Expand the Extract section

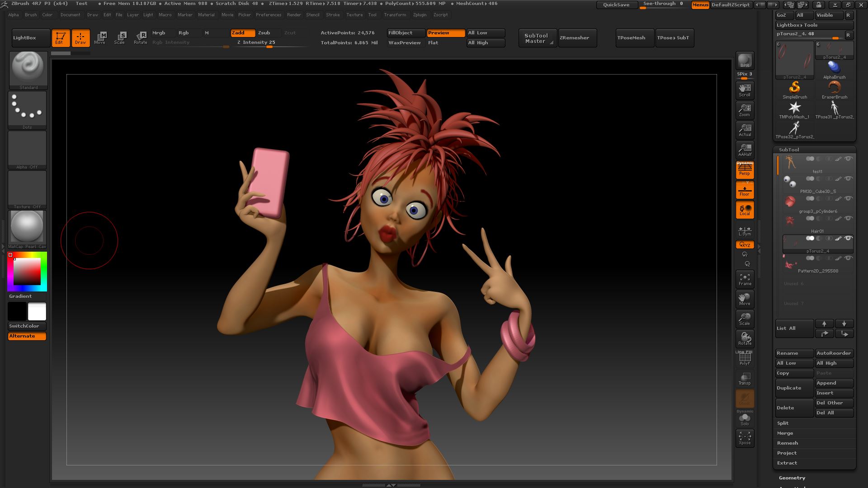tap(787, 463)
